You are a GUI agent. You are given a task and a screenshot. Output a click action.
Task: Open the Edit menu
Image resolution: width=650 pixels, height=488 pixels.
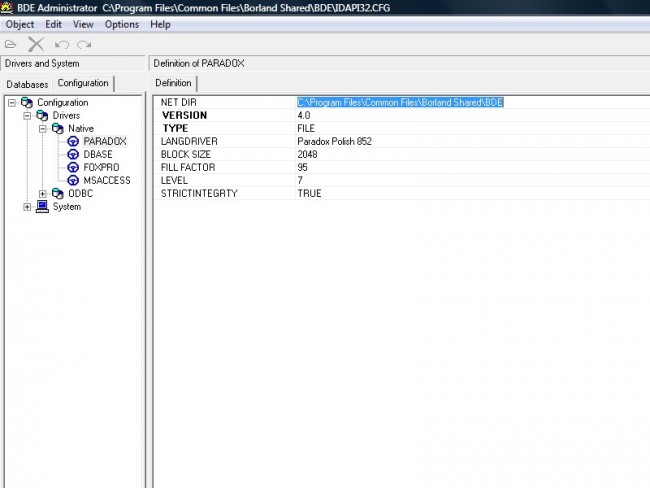coord(53,24)
